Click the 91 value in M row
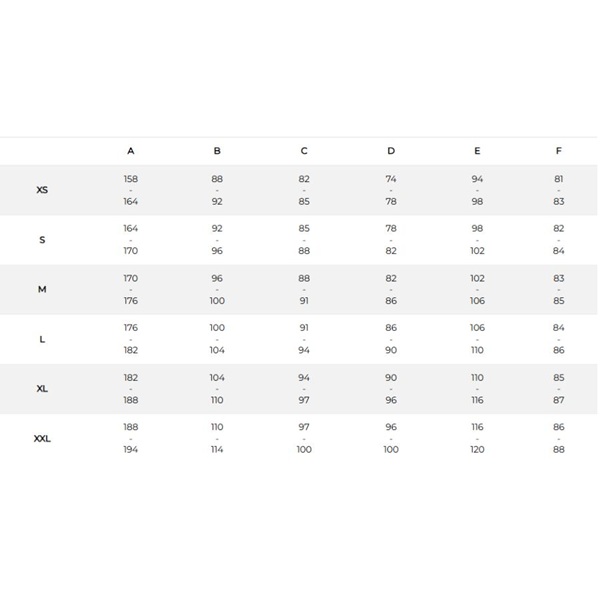This screenshot has width=600, height=600. pyautogui.click(x=304, y=301)
